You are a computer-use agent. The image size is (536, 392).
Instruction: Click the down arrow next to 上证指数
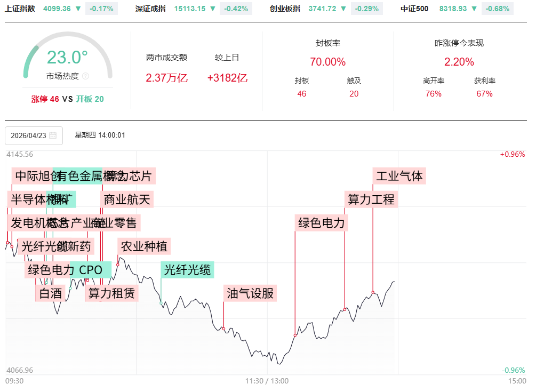pos(78,9)
